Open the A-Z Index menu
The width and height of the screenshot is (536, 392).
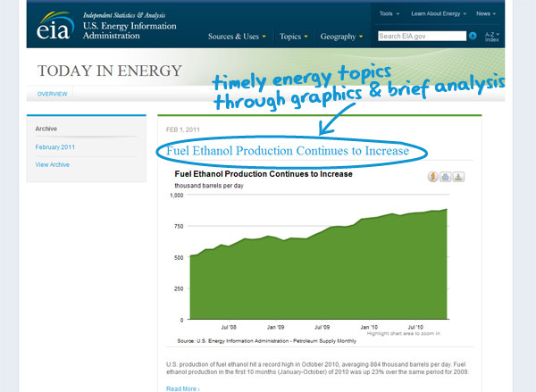tap(492, 37)
